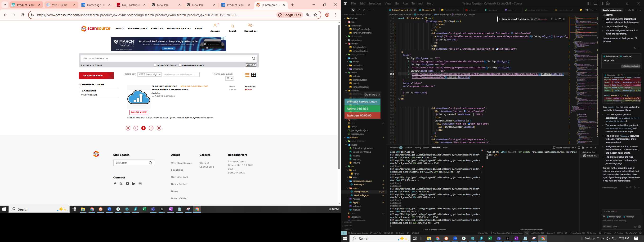The height and width of the screenshot is (242, 644).
Task: Click the Export button
Action: pos(251,65)
